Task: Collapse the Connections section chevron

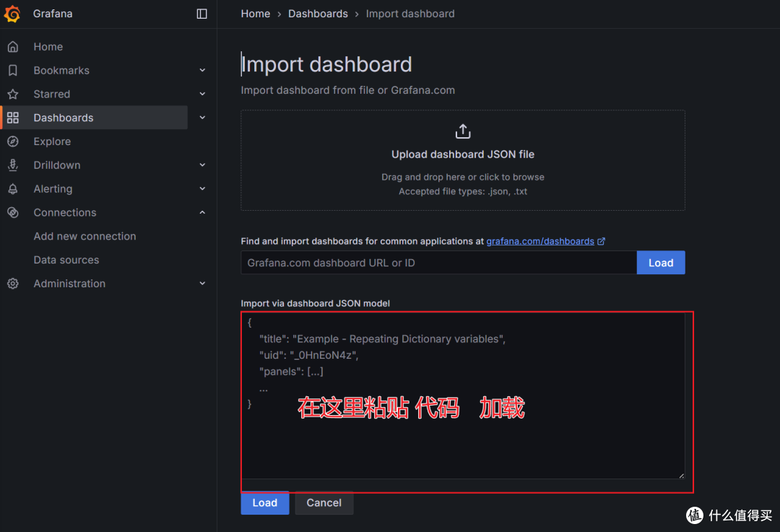Action: (202, 213)
